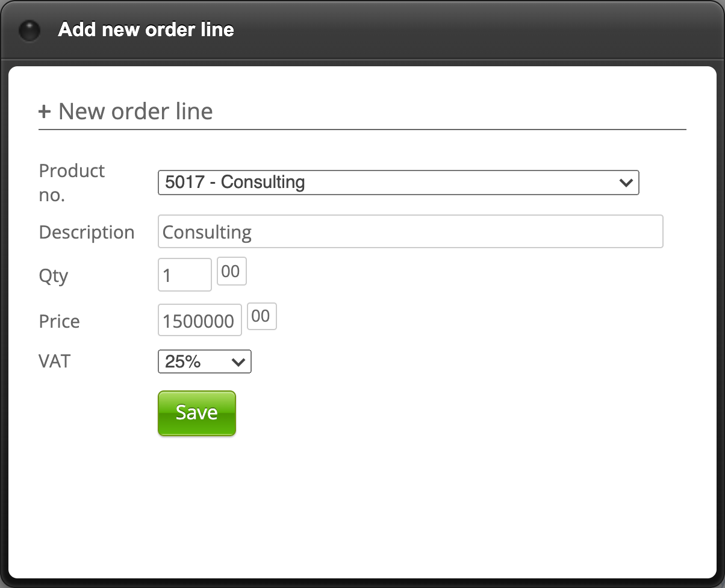The width and height of the screenshot is (725, 588).
Task: Click the New order line heading text
Action: 135,111
